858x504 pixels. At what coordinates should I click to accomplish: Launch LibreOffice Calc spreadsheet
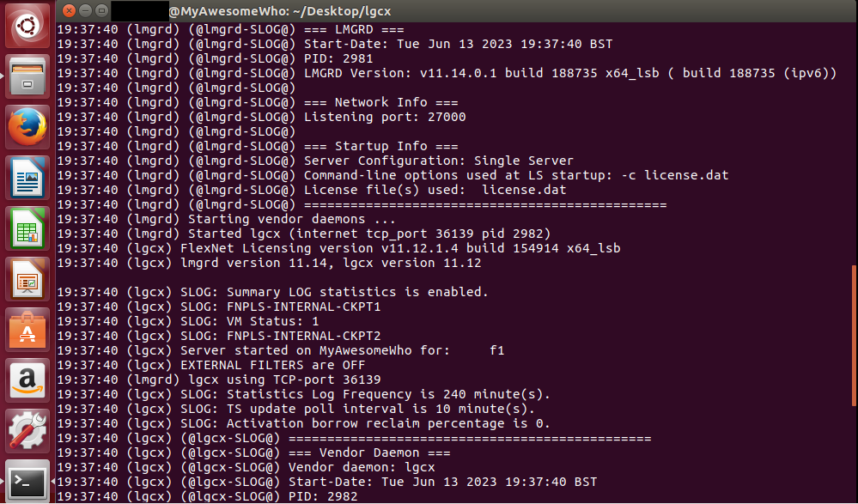27,228
